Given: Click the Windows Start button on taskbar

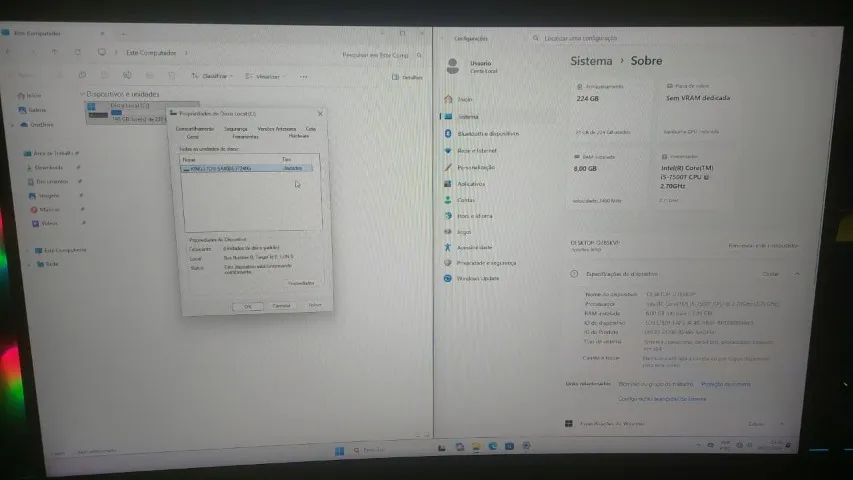Looking at the screenshot, I should point(339,451).
